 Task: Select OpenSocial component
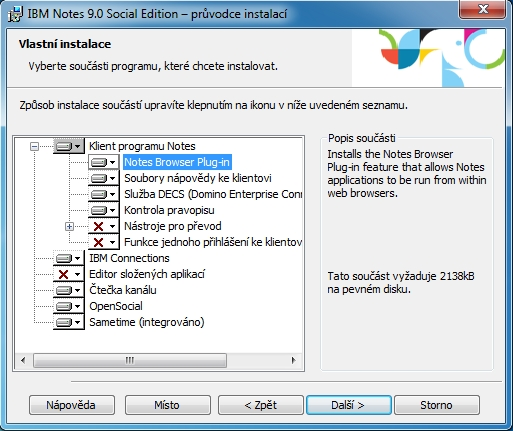[116, 306]
